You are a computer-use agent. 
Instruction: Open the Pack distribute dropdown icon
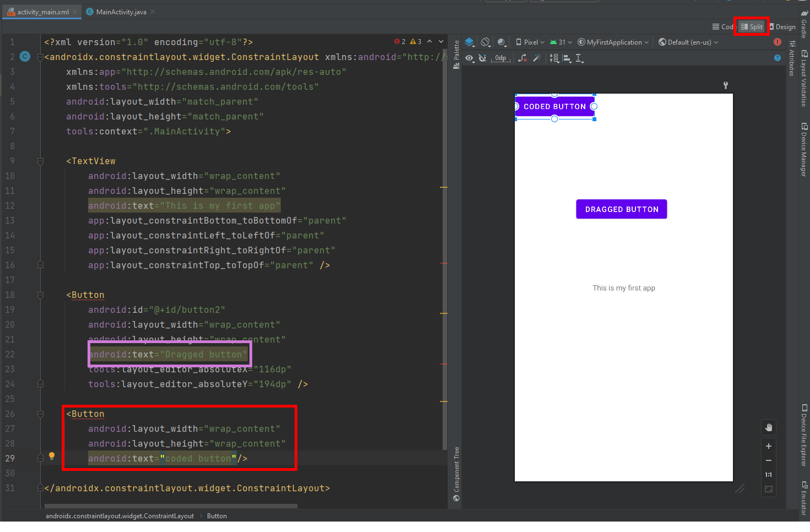[555, 58]
